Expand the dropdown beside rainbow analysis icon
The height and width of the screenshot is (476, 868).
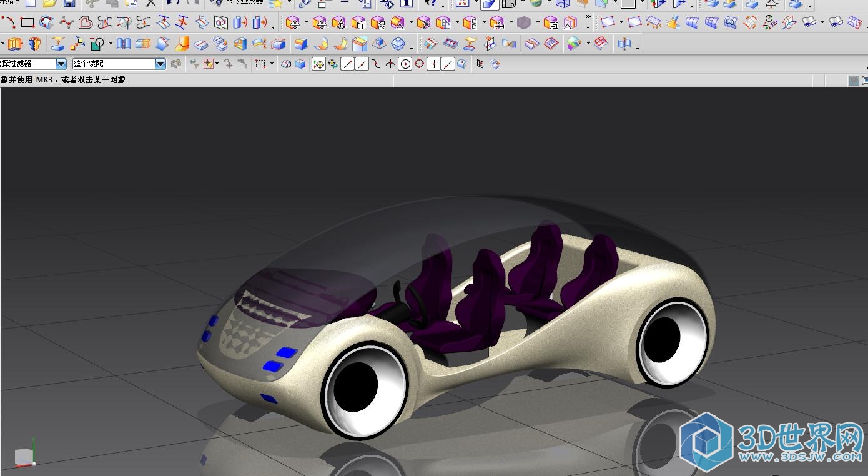[587, 44]
